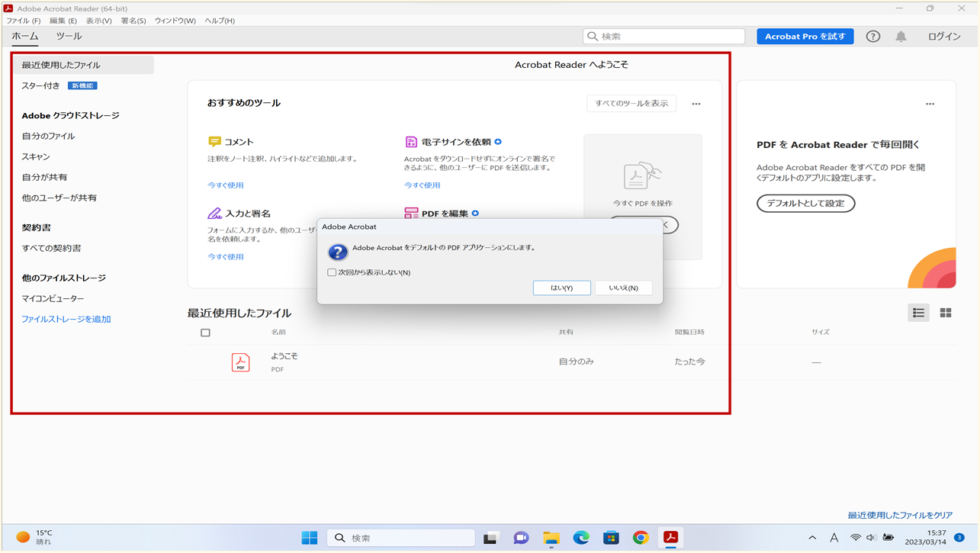Click 最近使用したファイルをクリア link
This screenshot has height=553, width=980.
pyautogui.click(x=900, y=516)
